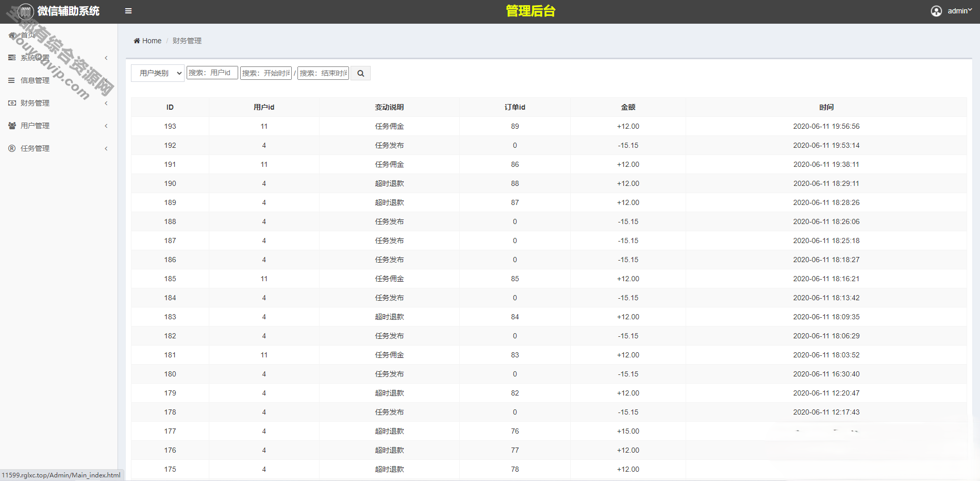Open the admin user avatar icon
980x481 pixels.
click(936, 11)
